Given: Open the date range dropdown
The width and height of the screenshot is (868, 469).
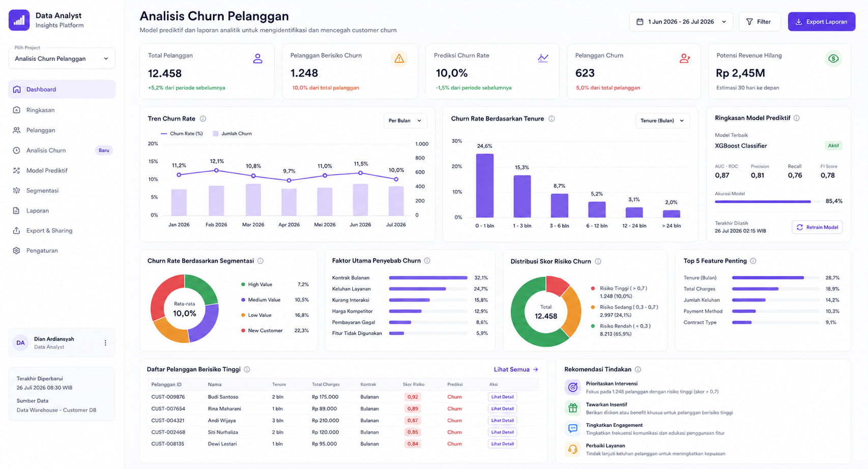Looking at the screenshot, I should [681, 22].
